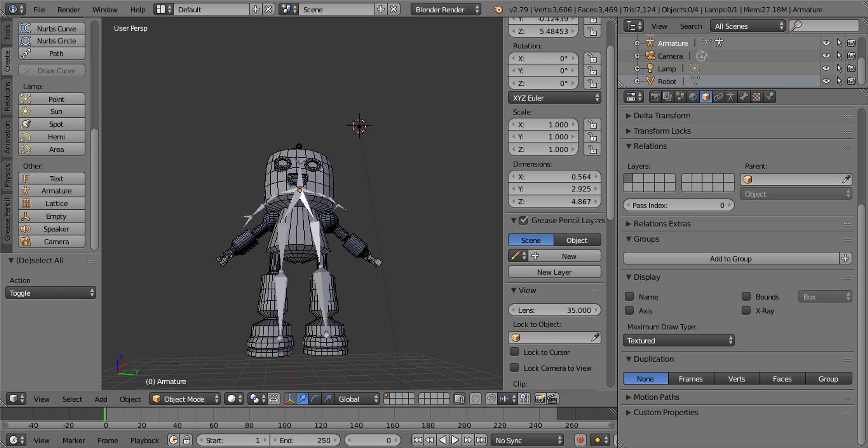Uncheck the Grease Pencil Layers checkbox
The height and width of the screenshot is (448, 868).
click(524, 221)
